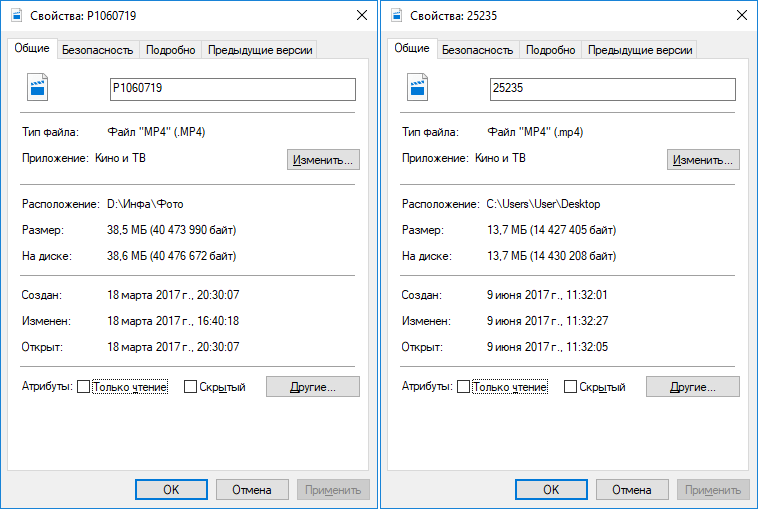Select the Безопасность tab in the 25235 window
760x510 pixels.
(477, 50)
